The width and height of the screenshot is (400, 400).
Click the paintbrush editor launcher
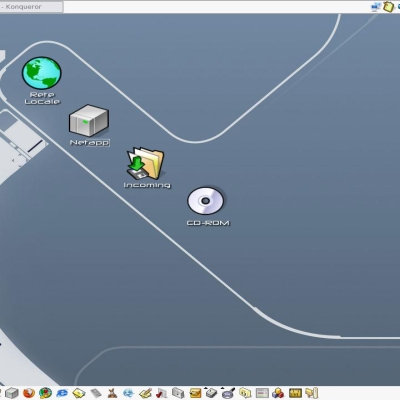coord(146,393)
